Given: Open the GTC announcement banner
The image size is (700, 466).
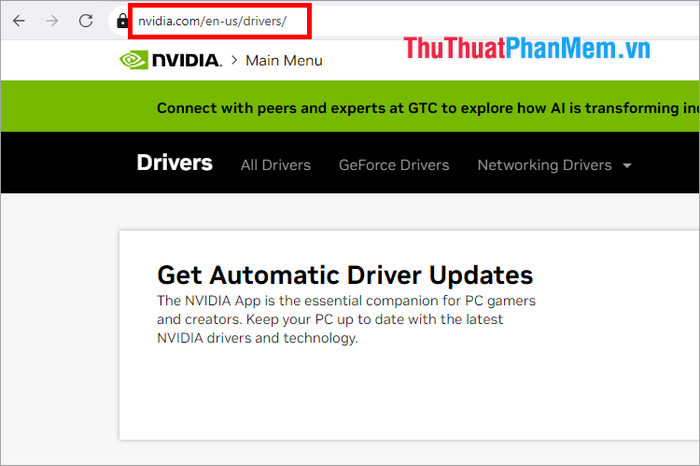Looking at the screenshot, I should [420, 108].
